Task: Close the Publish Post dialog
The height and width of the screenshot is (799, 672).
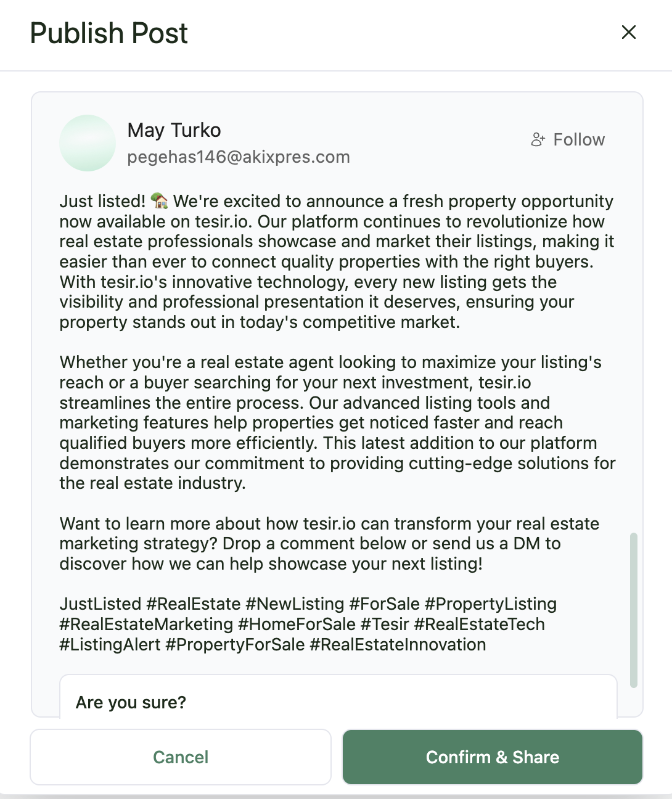Action: pos(628,32)
